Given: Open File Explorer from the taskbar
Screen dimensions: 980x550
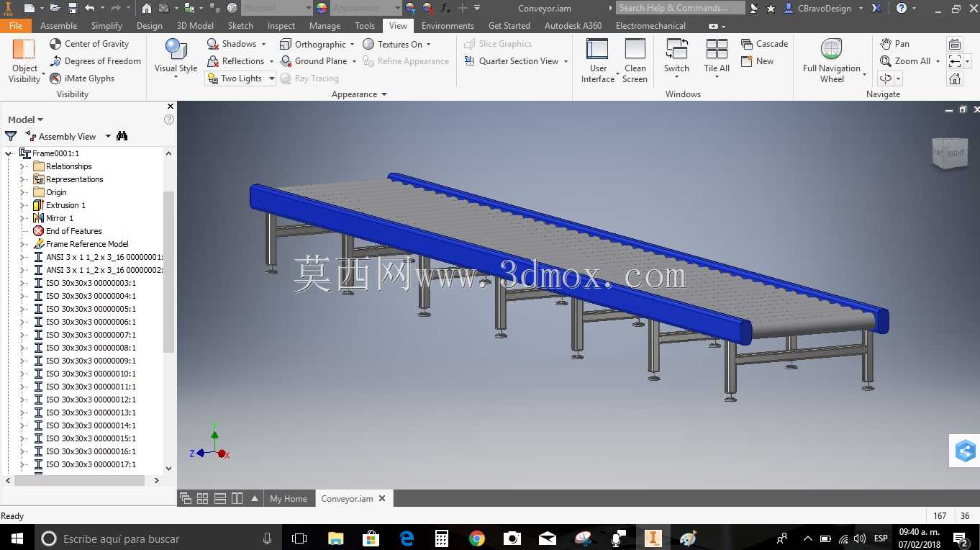Looking at the screenshot, I should 336,538.
